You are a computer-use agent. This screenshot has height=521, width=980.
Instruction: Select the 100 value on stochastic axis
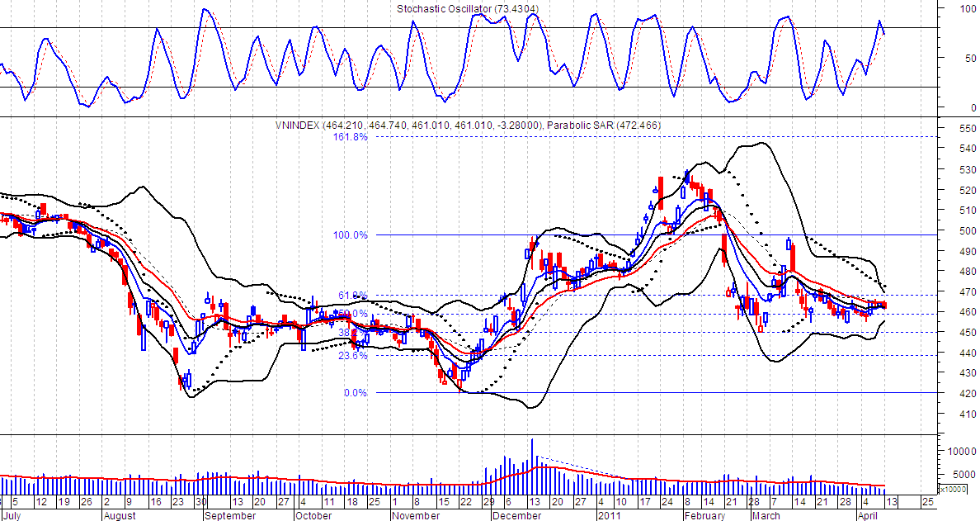coord(968,9)
